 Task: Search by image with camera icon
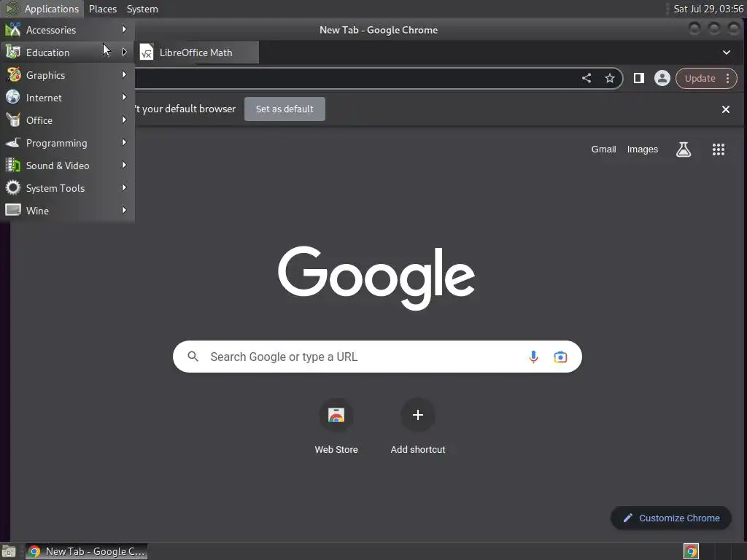click(x=560, y=357)
